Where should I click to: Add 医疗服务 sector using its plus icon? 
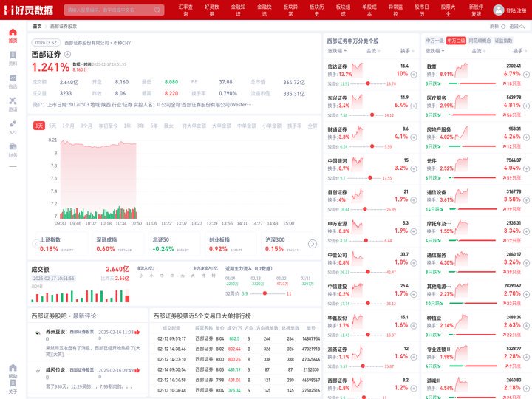coord(526,106)
